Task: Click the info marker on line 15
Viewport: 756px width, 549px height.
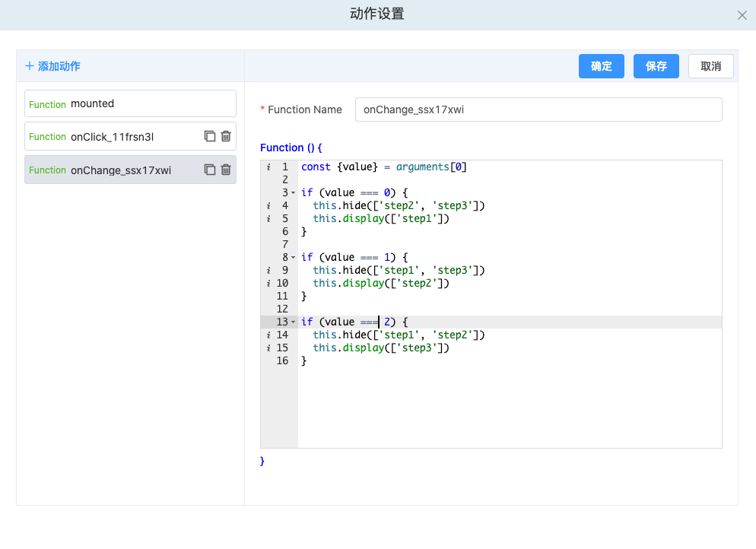Action: 268,348
